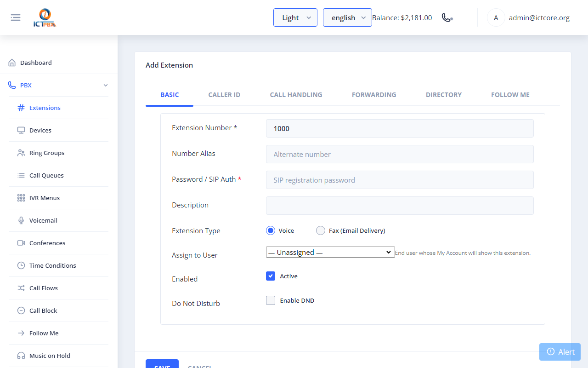Screen dimensions: 588x368
Task: Click the PBX phone icon in sidebar
Action: [12, 85]
